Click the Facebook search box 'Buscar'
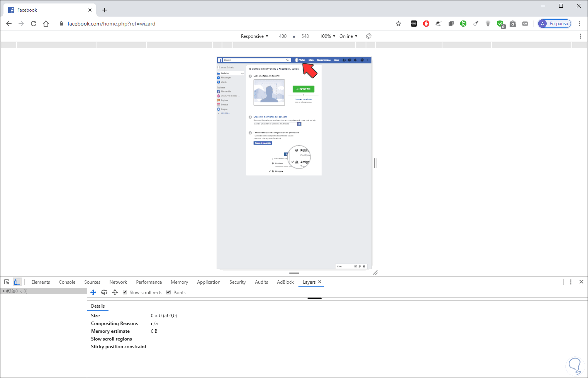Viewport: 588px width, 378px height. click(257, 60)
